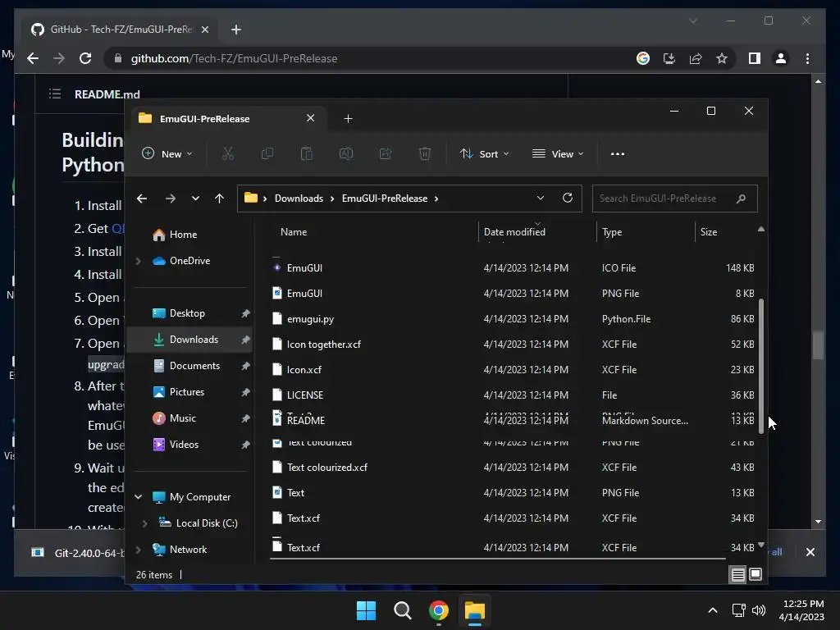Open README table of contents list icon
The height and width of the screenshot is (630, 840).
click(x=55, y=94)
